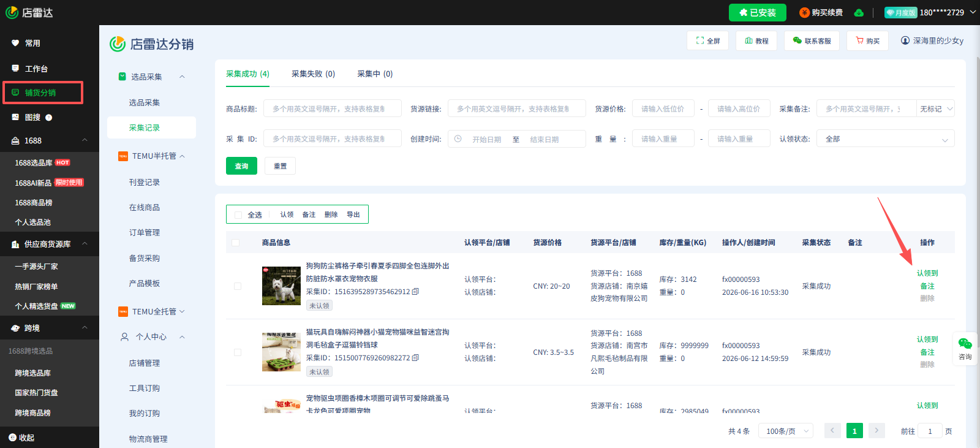Focus the 前往 page jump input
980x448 pixels.
(930, 431)
